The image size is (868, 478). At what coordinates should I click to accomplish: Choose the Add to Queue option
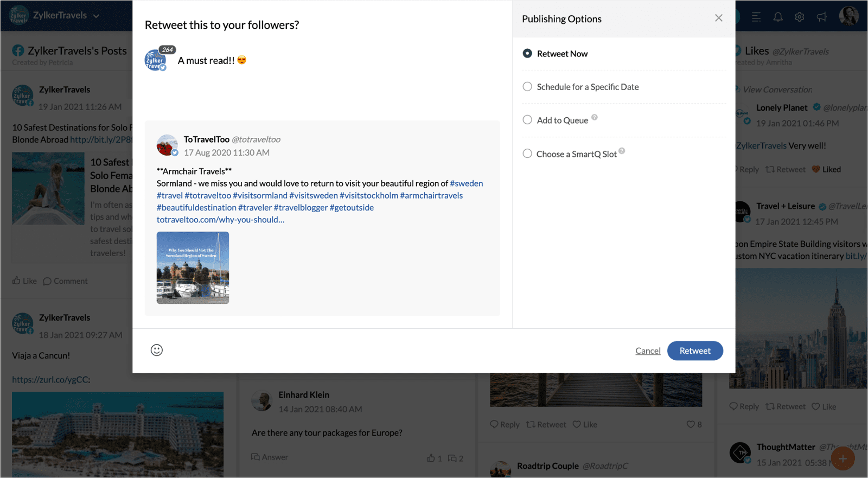coord(527,120)
